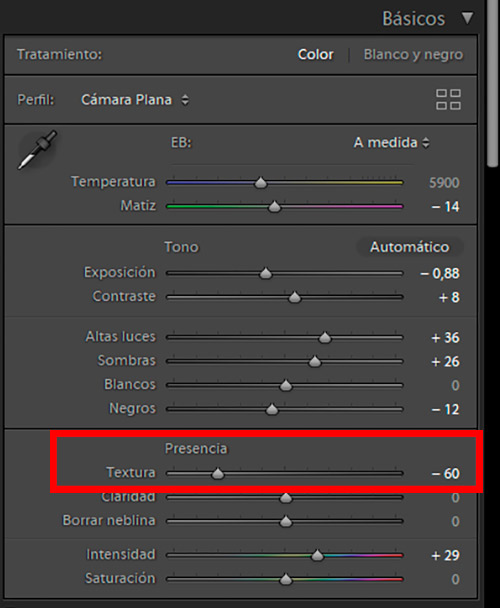This screenshot has height=608, width=500.
Task: Select Color treatment
Action: pos(315,55)
